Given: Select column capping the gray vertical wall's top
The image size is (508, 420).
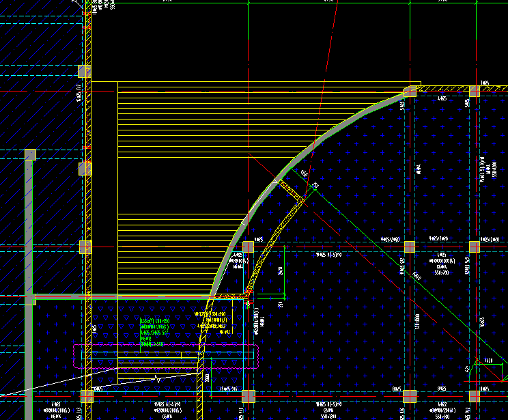Looking at the screenshot, I should pos(31,154).
